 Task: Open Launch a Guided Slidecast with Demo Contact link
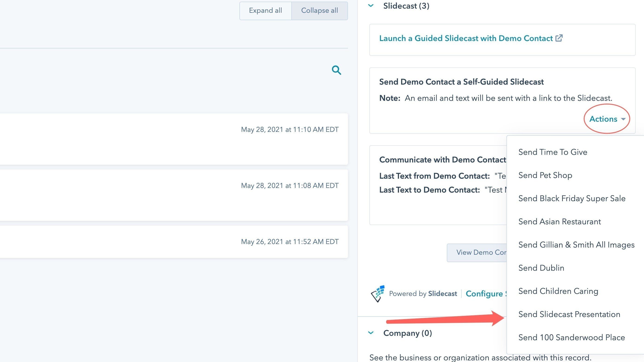[x=466, y=38]
